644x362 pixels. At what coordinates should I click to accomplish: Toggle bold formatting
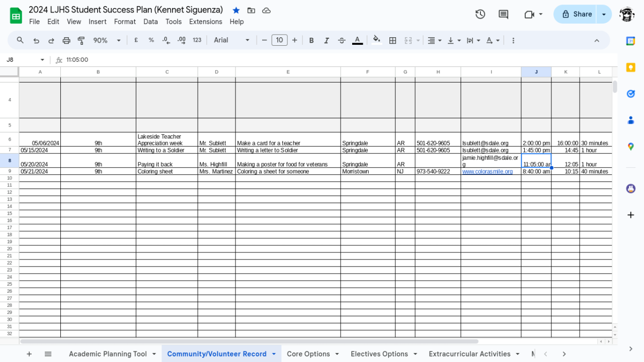point(311,40)
